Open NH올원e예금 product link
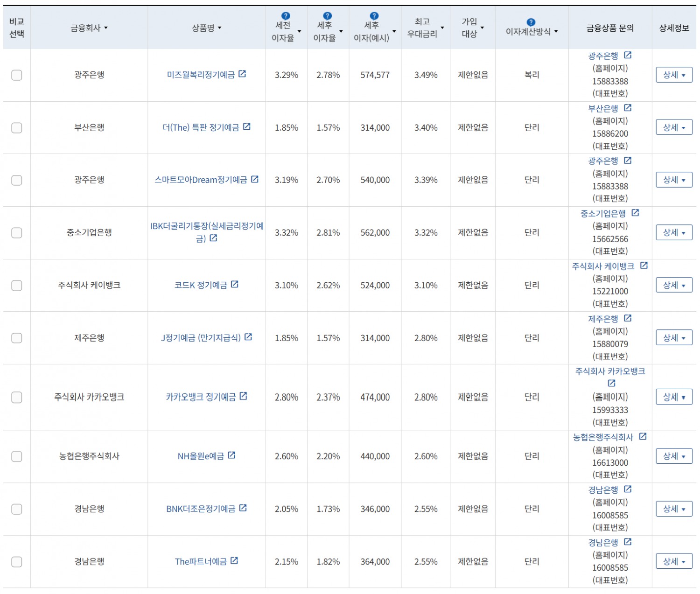Viewport: 700px width, 594px height. 201,456
